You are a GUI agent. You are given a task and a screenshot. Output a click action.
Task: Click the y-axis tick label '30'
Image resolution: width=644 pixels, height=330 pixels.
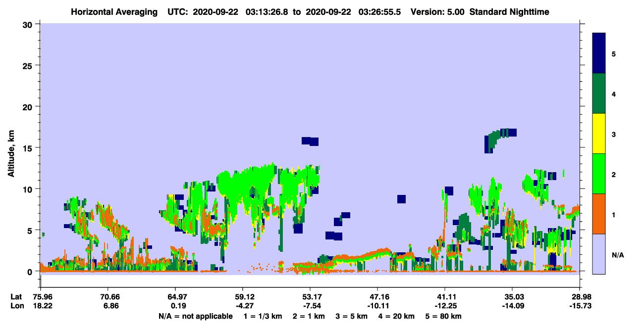pyautogui.click(x=29, y=24)
